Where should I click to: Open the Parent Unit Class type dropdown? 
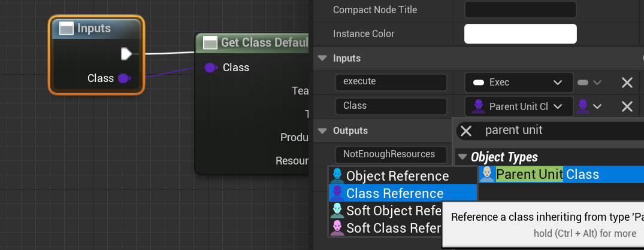(x=515, y=106)
